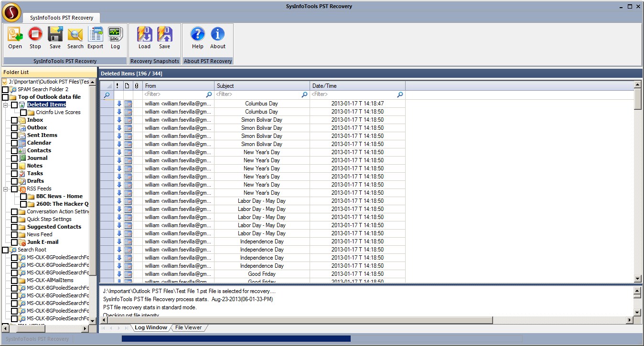Click the importance column header icon
The image size is (644, 346).
pos(118,86)
